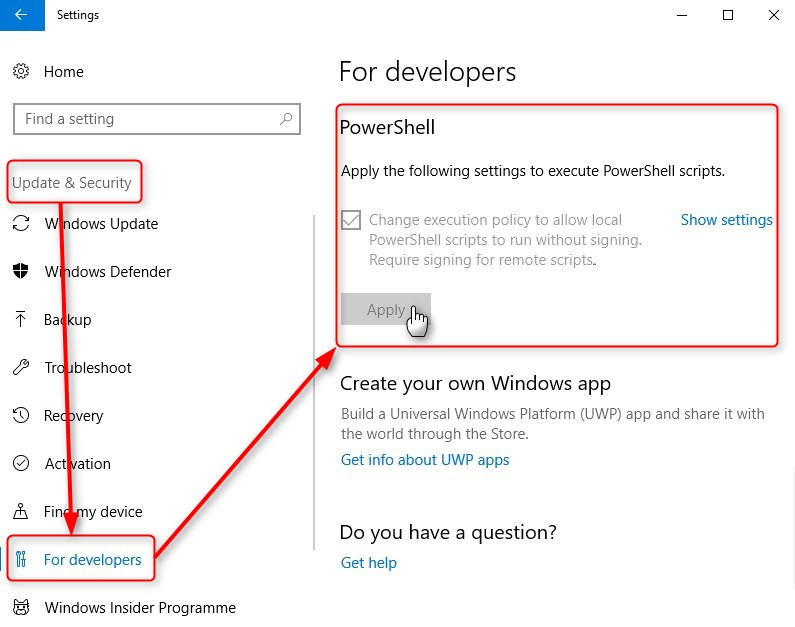Click the Windows Update refresh icon
The height and width of the screenshot is (627, 795).
[21, 224]
